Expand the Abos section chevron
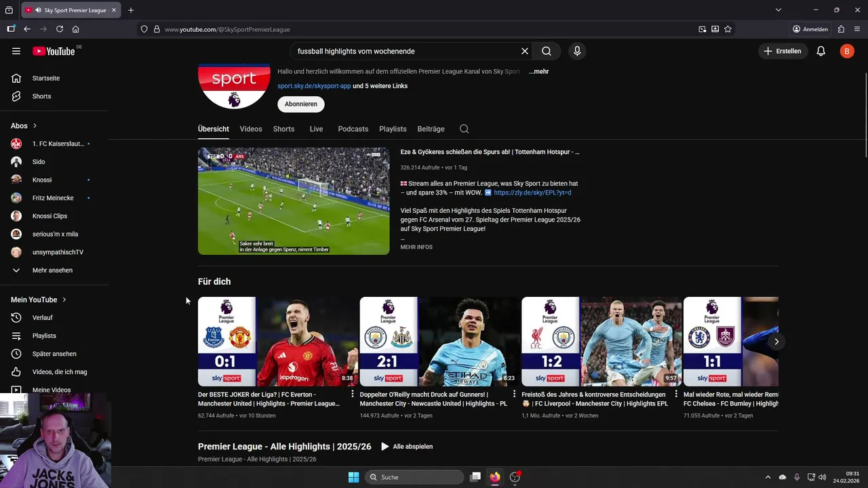The height and width of the screenshot is (488, 868). [35, 125]
